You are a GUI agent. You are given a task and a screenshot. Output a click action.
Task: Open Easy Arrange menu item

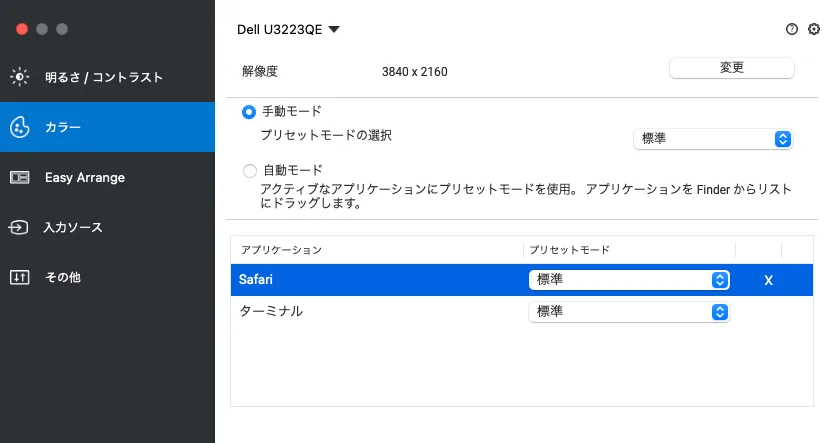coord(107,178)
